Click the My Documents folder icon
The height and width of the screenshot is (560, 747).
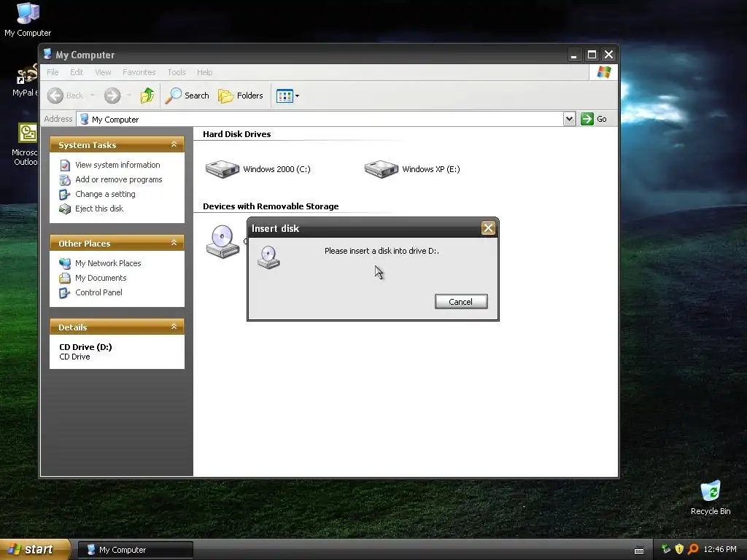[x=65, y=278]
